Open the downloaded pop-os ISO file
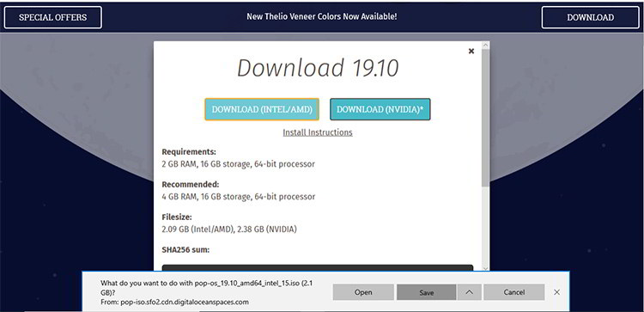Image resolution: width=644 pixels, height=312 pixels. [363, 292]
